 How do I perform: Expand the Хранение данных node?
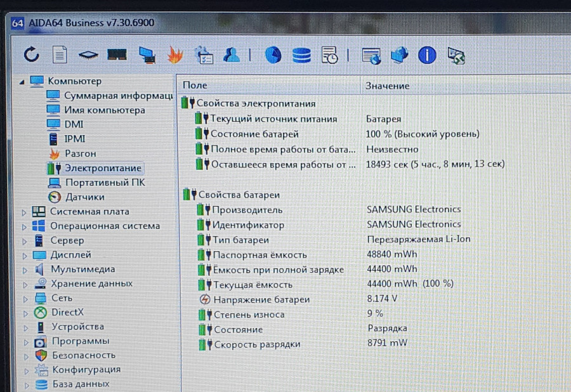25,285
